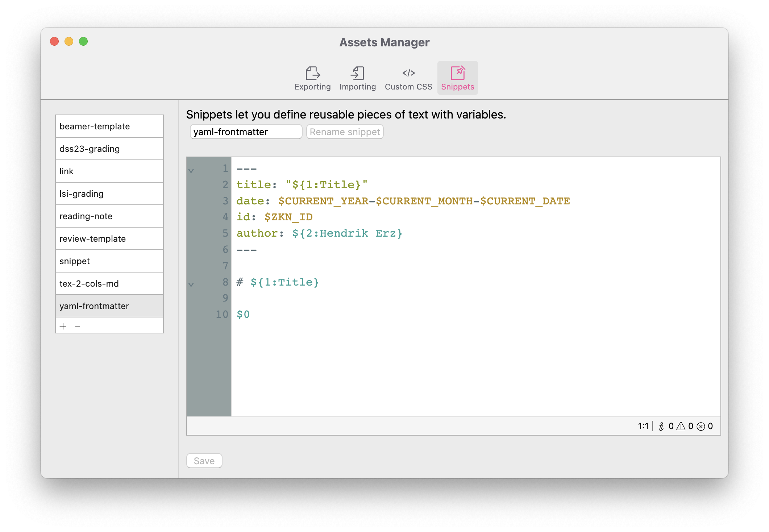Collapse the fold arrow at line 1
Image resolution: width=769 pixels, height=532 pixels.
coord(191,171)
